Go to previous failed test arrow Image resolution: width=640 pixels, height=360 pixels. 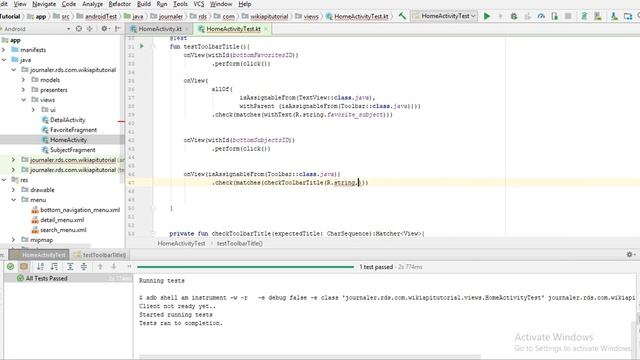pyautogui.click(x=100, y=267)
